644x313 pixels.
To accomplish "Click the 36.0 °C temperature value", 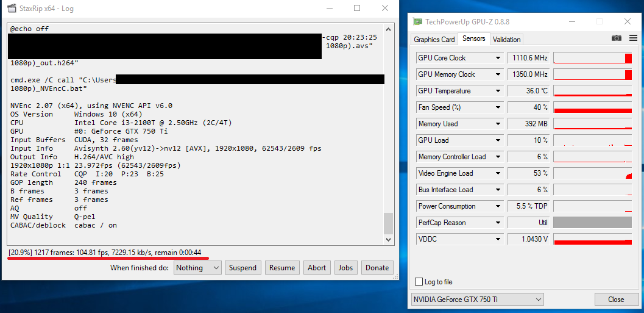I will click(x=529, y=91).
